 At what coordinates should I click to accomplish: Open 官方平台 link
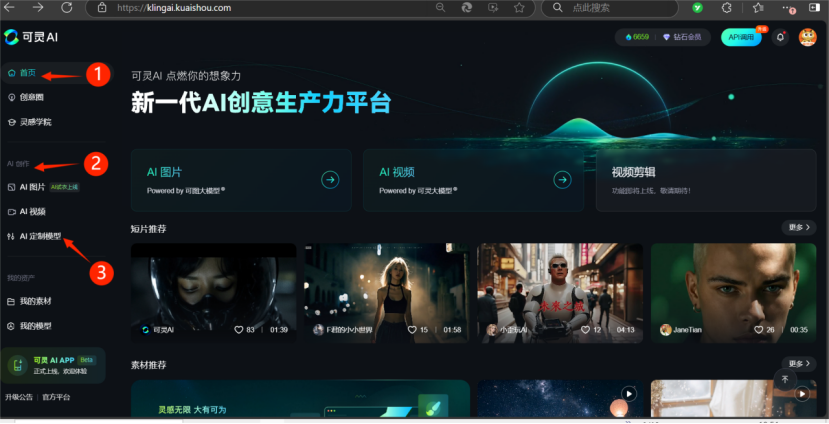pos(56,397)
